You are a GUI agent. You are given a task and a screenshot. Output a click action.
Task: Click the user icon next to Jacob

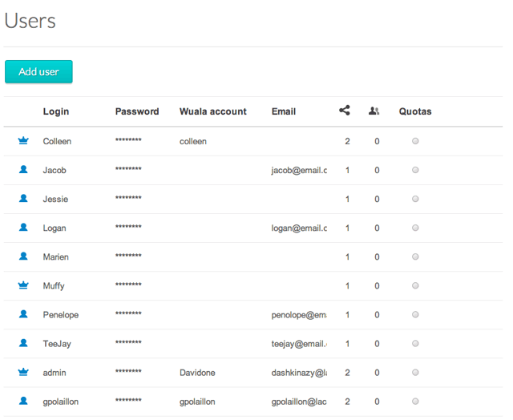(23, 170)
